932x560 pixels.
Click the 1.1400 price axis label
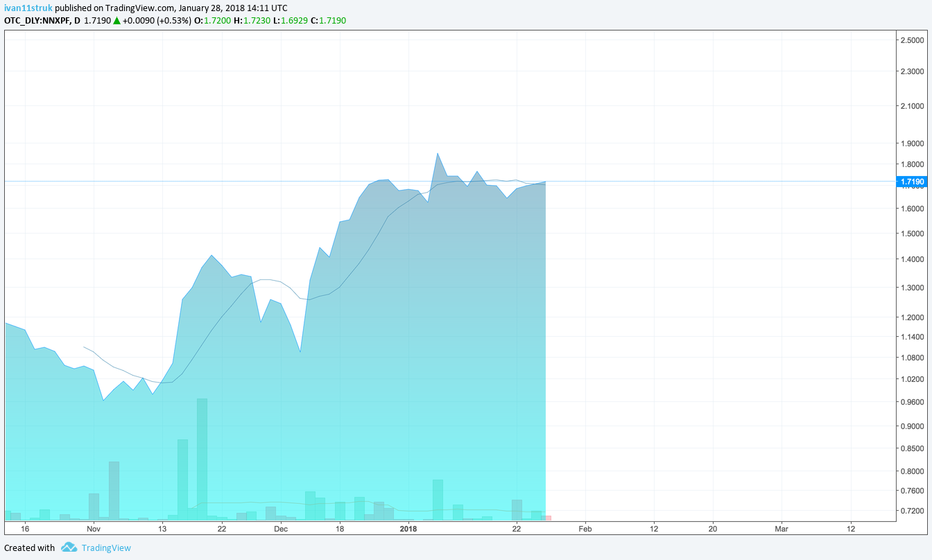pos(913,337)
